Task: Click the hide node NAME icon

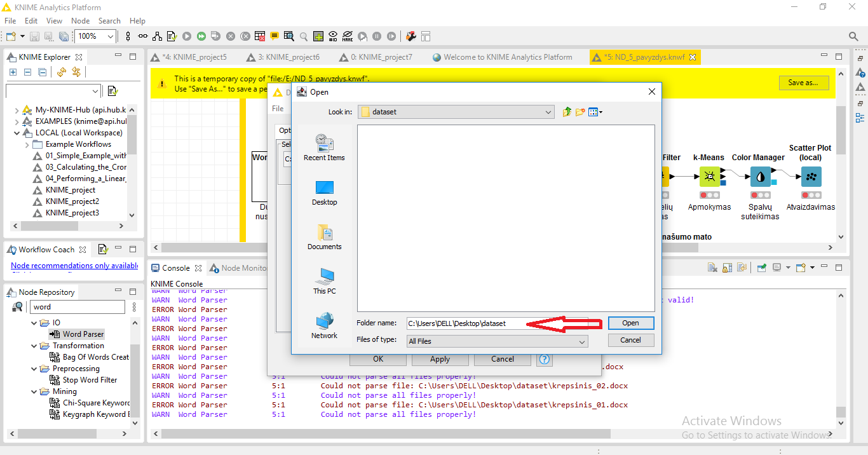Action: (348, 36)
